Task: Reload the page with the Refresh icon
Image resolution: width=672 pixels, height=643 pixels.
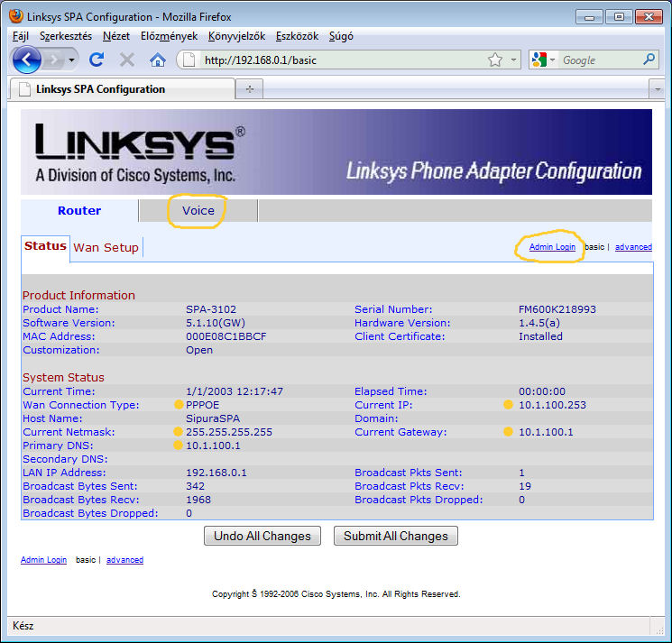Action: coord(97,60)
